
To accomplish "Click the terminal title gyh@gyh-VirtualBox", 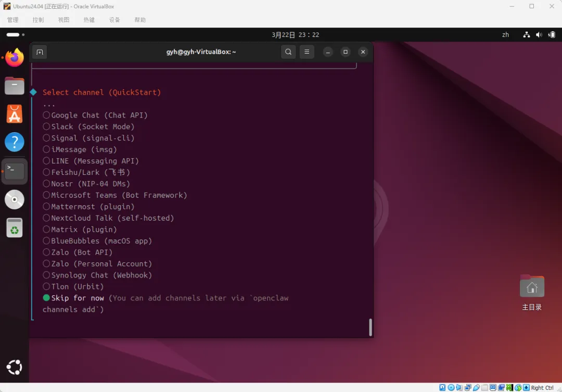I will click(201, 52).
